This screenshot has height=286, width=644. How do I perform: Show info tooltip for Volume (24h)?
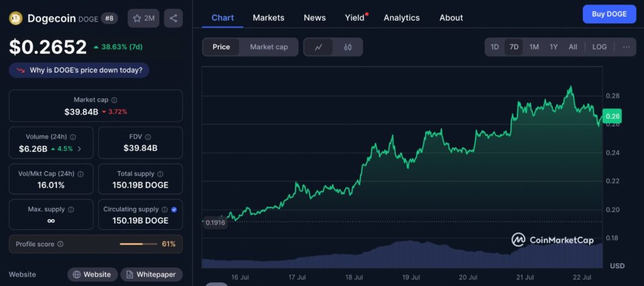(73, 137)
